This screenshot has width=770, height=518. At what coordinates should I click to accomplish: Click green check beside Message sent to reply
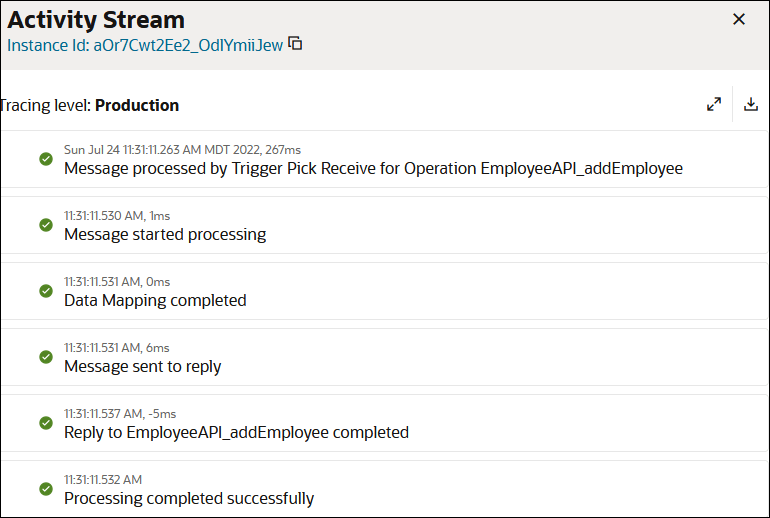46,357
